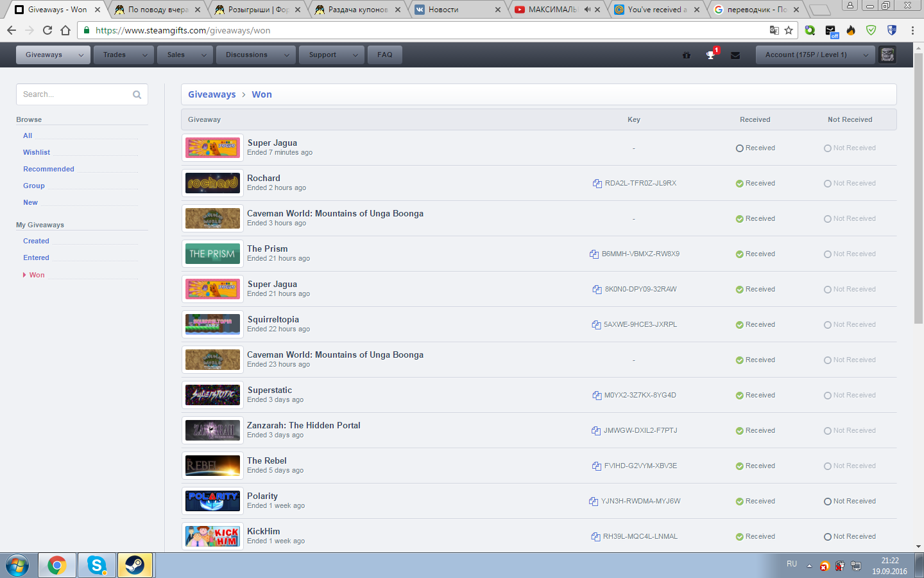
Task: Switch to the Новости browser tab
Action: (x=457, y=10)
